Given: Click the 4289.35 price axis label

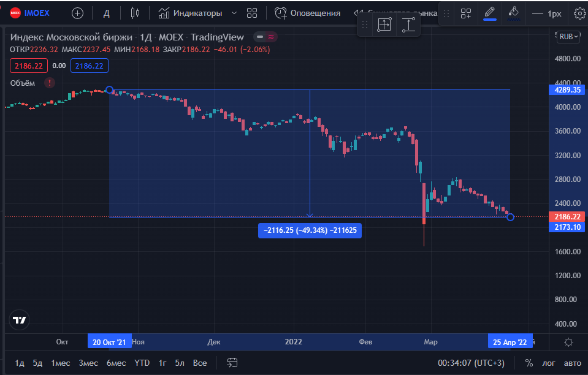Looking at the screenshot, I should [567, 90].
